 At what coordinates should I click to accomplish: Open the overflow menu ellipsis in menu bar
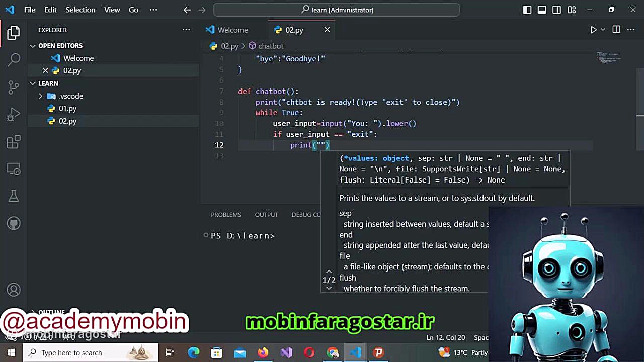click(153, 10)
